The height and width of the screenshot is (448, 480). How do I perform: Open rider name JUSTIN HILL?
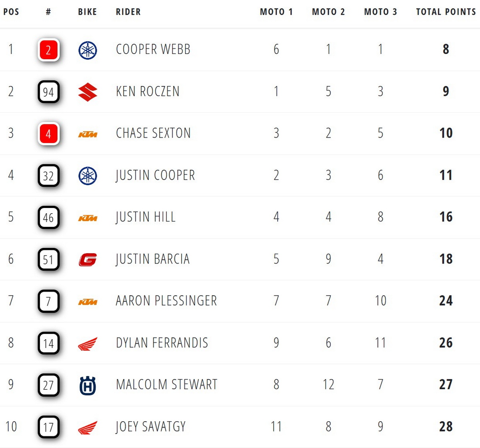(146, 217)
